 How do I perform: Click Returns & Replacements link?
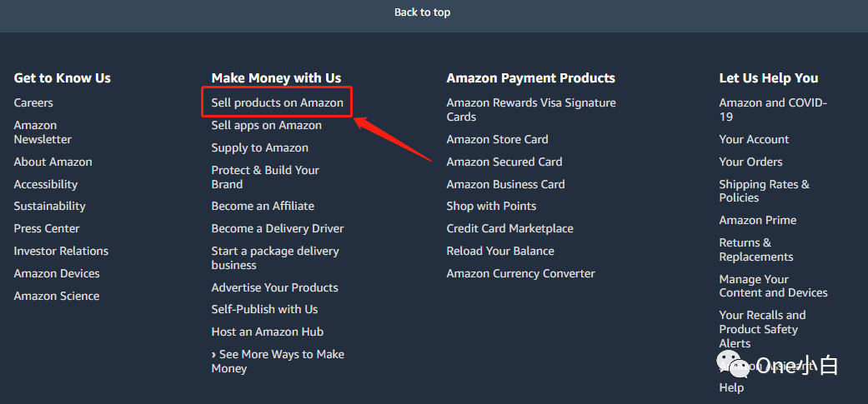coord(755,250)
